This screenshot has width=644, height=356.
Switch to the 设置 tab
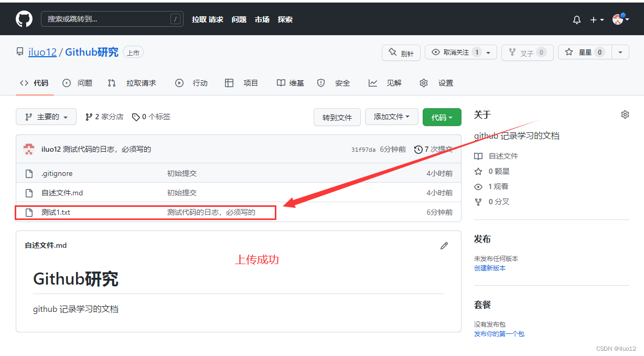click(x=436, y=83)
